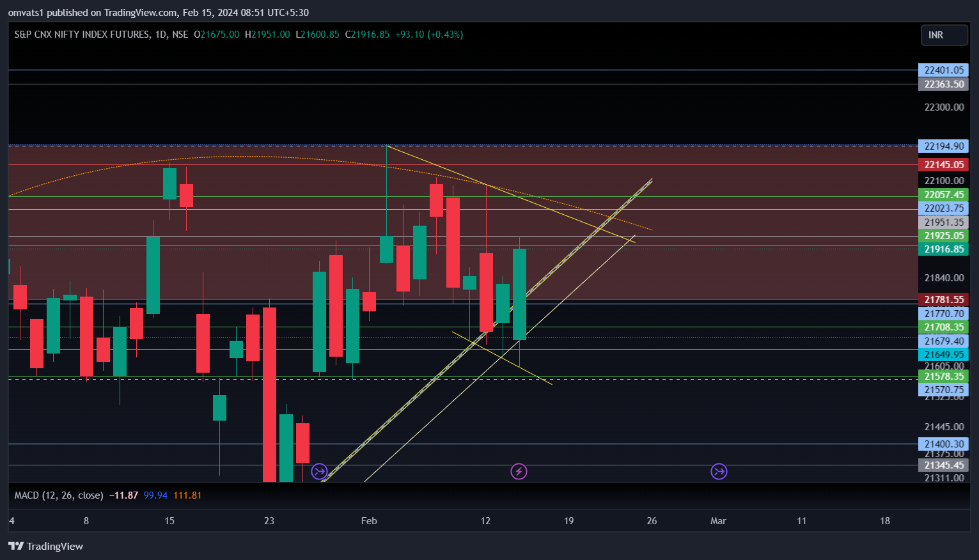
Task: Open the INR currency selector
Action: coord(944,35)
